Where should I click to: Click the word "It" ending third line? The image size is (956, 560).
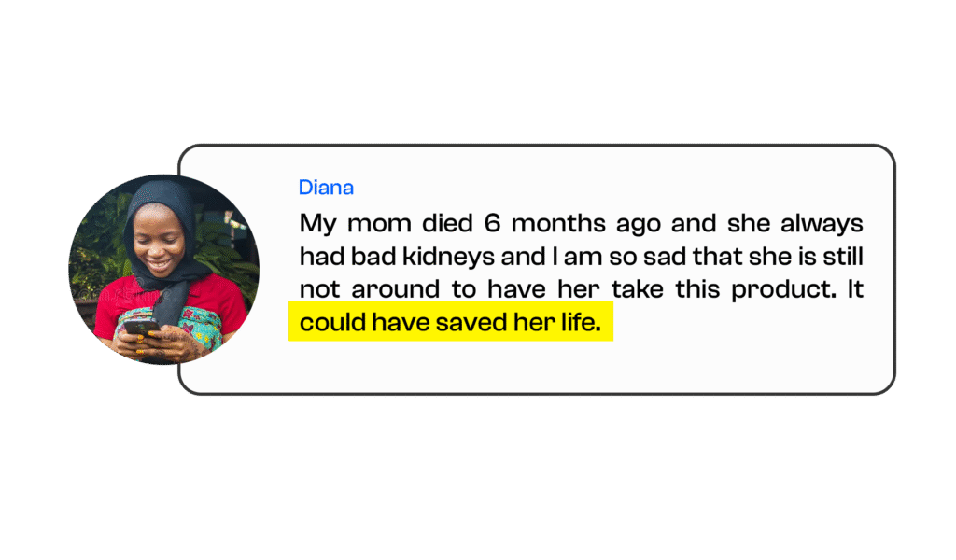pos(855,289)
